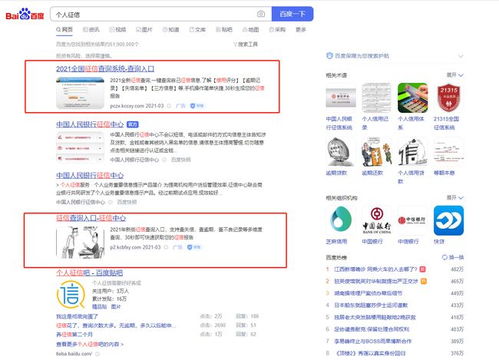This screenshot has width=499, height=360.
Task: Select the 网页 results tab
Action: click(x=64, y=30)
